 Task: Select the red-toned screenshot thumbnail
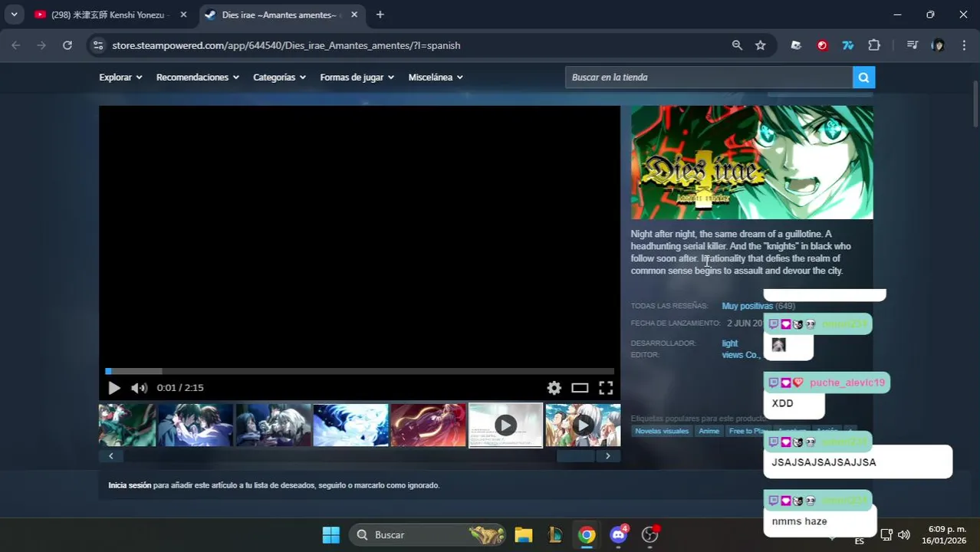point(428,426)
